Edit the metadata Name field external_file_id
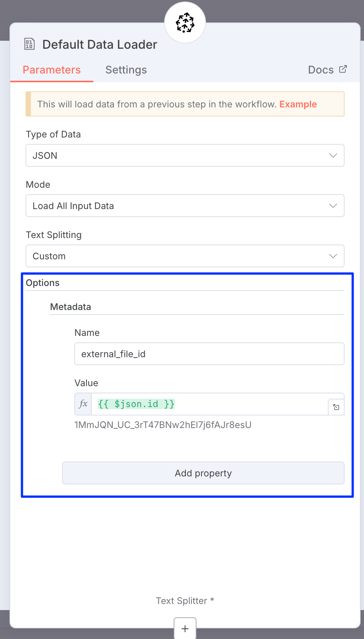 209,354
